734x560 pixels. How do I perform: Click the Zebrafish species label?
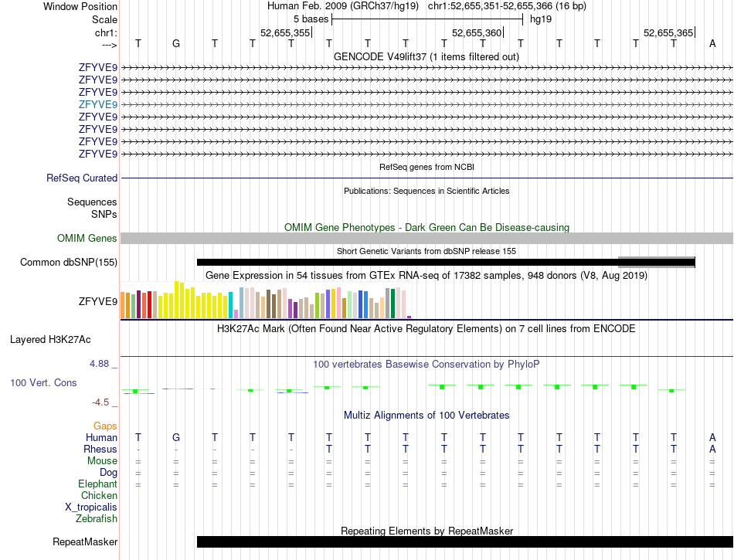(x=97, y=519)
